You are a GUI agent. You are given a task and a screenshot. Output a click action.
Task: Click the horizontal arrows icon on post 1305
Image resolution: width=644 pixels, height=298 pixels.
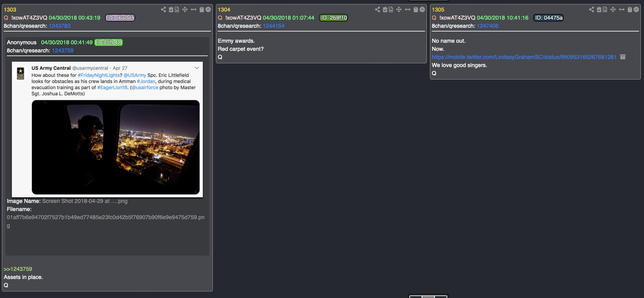[622, 10]
